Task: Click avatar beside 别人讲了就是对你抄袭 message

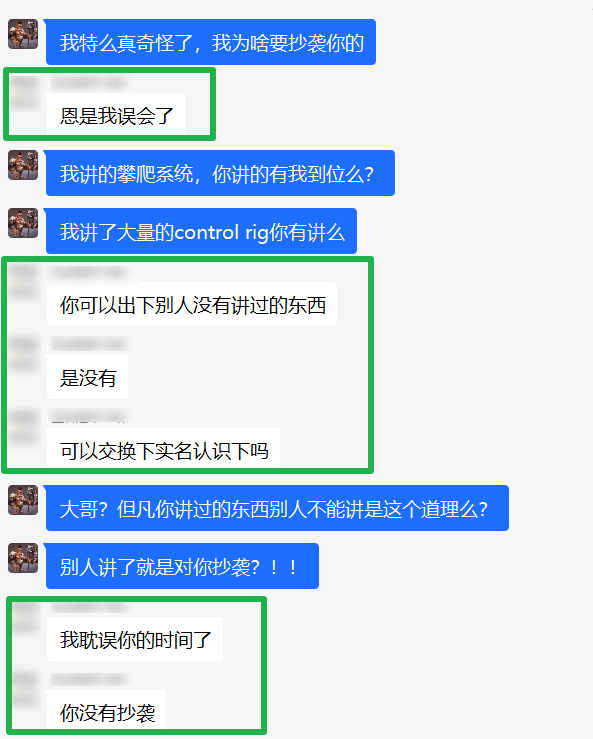Action: pyautogui.click(x=23, y=558)
